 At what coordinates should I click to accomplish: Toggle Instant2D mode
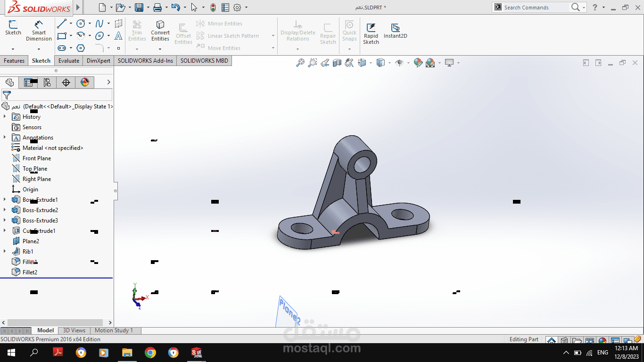[396, 31]
